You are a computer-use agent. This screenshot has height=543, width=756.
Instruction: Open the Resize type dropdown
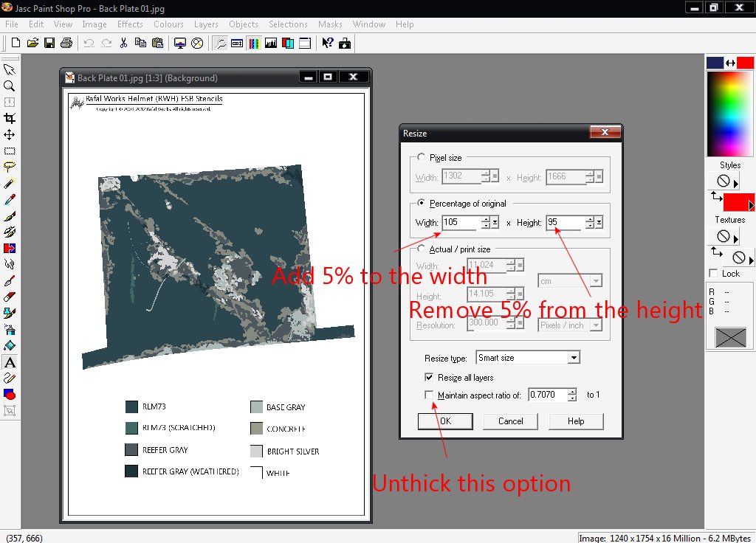coord(573,358)
